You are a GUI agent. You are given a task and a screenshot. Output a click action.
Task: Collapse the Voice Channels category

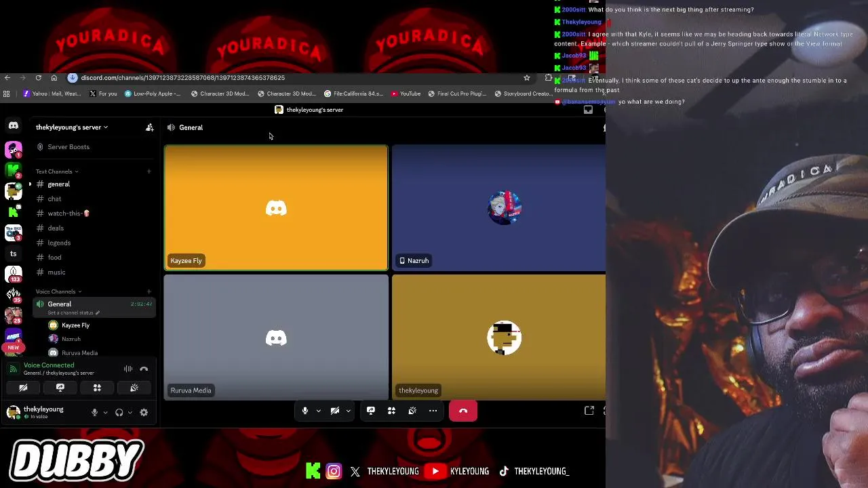click(59, 291)
